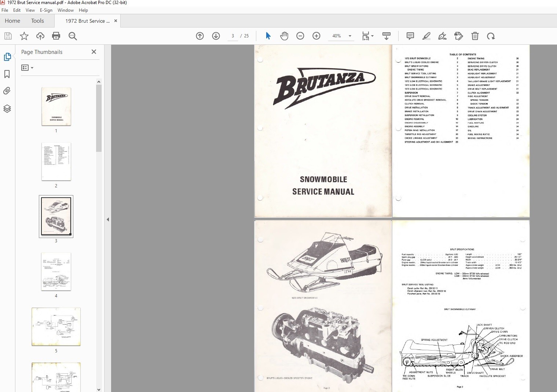Click the Rotate pages icon
The width and height of the screenshot is (557, 392).
[x=491, y=36]
